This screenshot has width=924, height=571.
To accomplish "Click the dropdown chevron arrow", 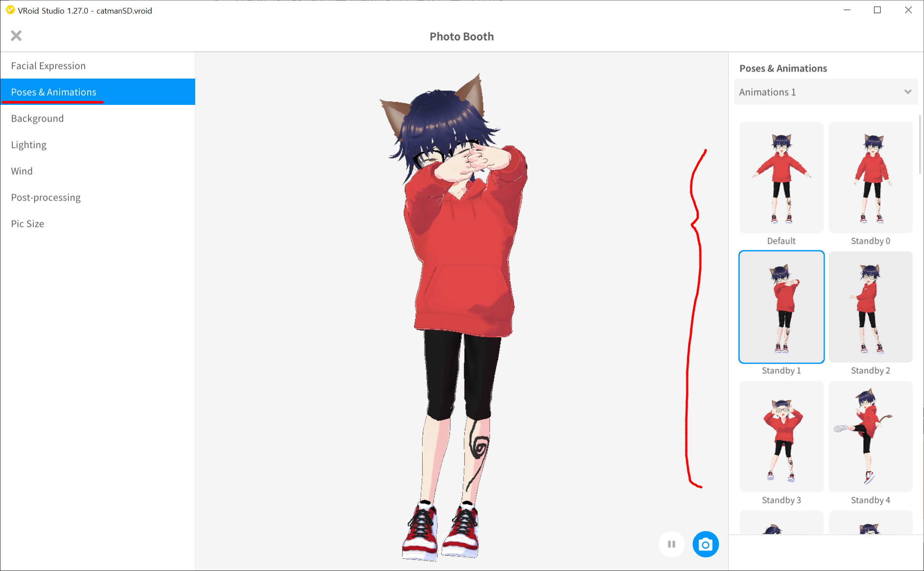I will 907,92.
